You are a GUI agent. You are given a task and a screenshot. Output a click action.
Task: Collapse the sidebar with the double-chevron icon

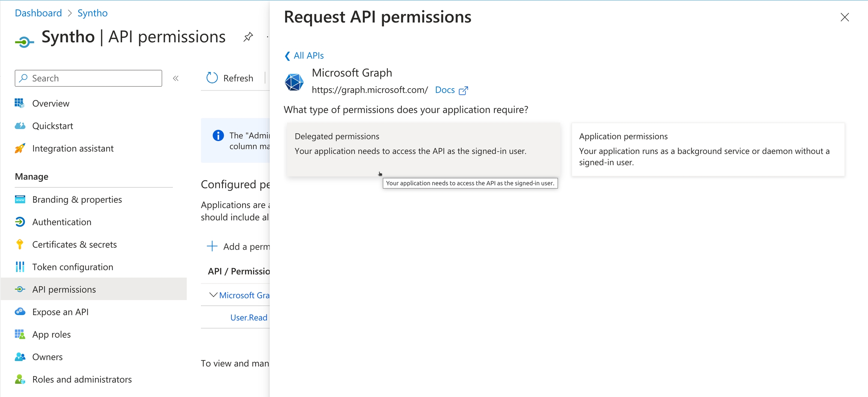[176, 78]
